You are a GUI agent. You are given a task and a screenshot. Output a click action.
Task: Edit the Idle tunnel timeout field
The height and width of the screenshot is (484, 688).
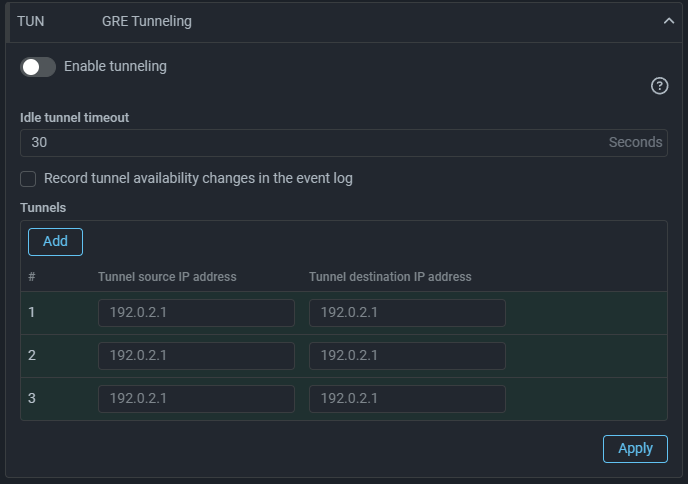[344, 143]
